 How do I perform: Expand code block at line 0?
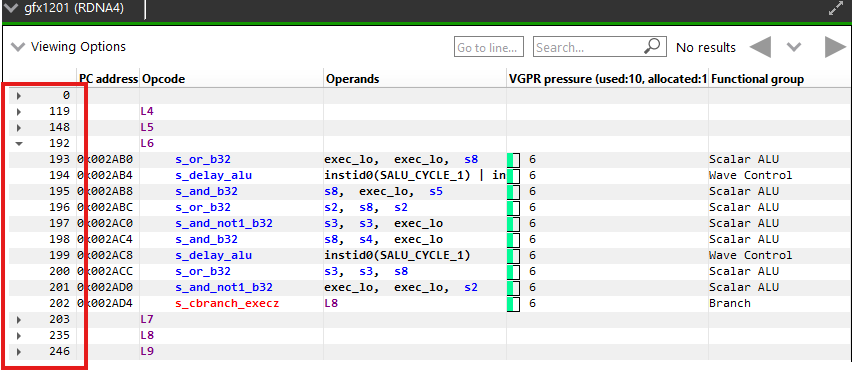19,96
